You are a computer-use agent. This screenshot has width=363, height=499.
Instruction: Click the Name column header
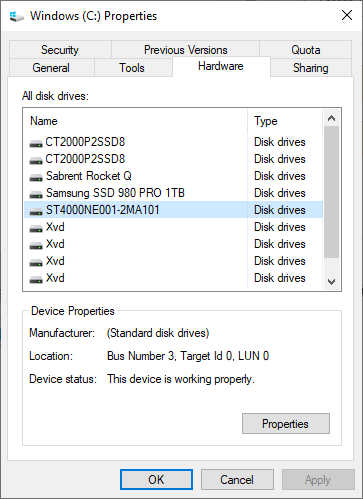[x=135, y=121]
